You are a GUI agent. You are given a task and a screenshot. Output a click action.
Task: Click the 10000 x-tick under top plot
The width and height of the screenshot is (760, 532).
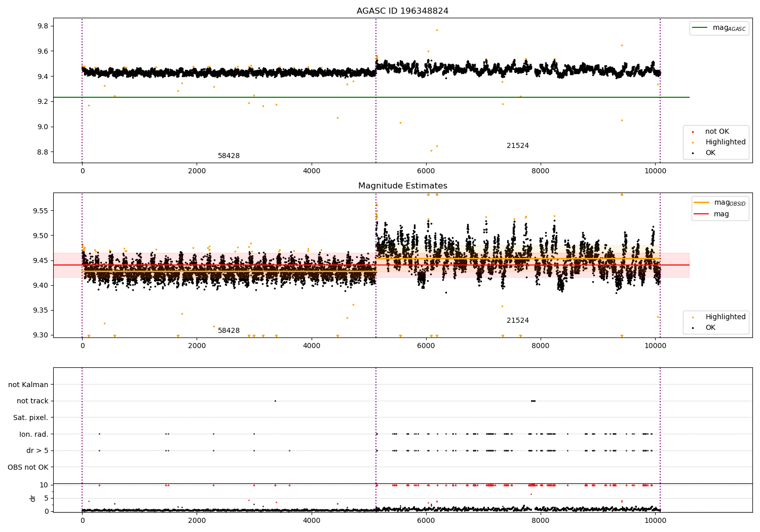(655, 171)
